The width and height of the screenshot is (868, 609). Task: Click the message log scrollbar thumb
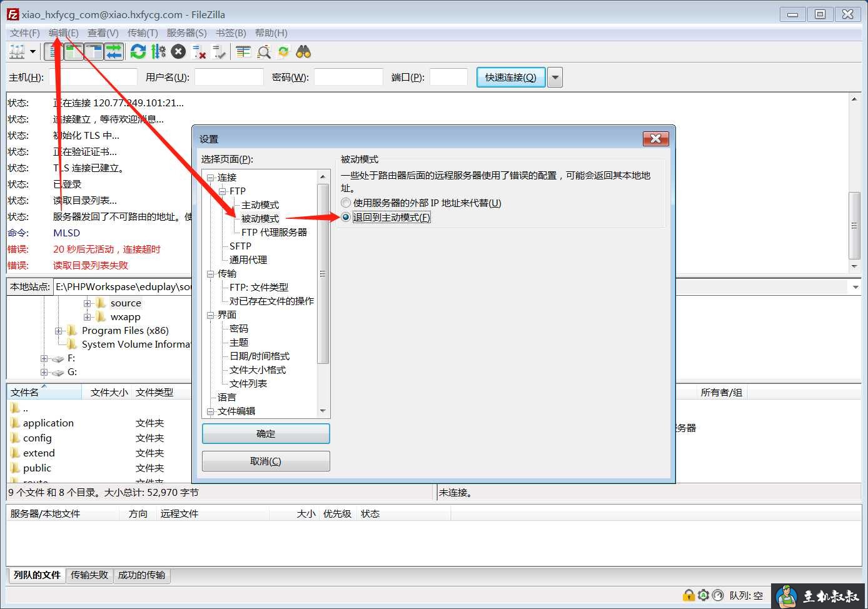854,225
